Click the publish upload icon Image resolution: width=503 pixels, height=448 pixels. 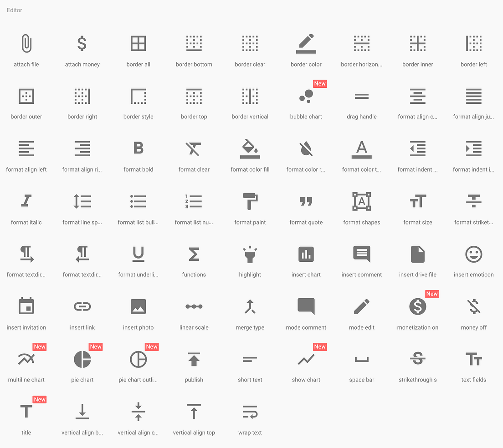point(194,359)
